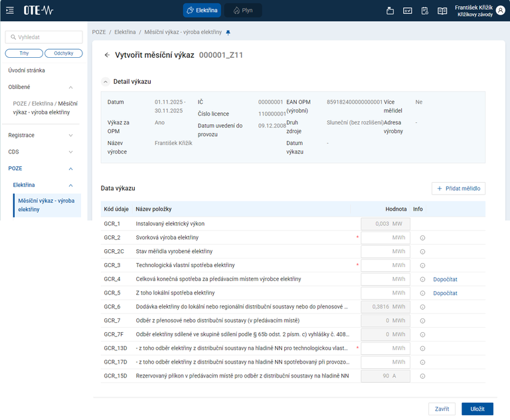Click the GCR_2 Svorková výroba value field

pos(384,238)
